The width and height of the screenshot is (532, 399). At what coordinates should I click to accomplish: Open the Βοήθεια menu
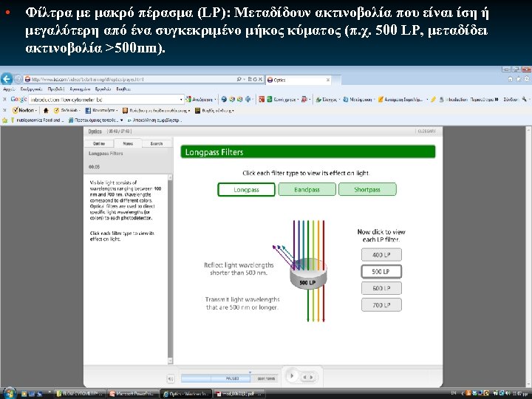point(123,89)
